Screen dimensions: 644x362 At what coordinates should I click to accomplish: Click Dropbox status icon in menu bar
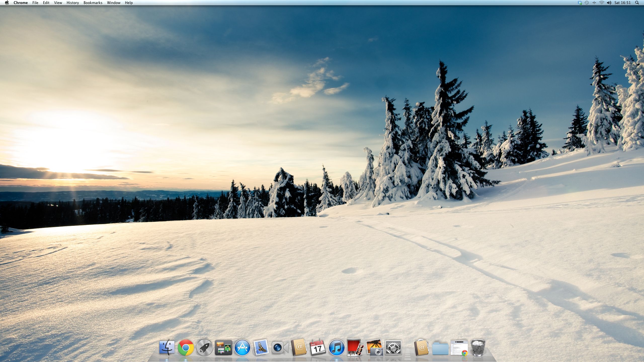point(580,3)
